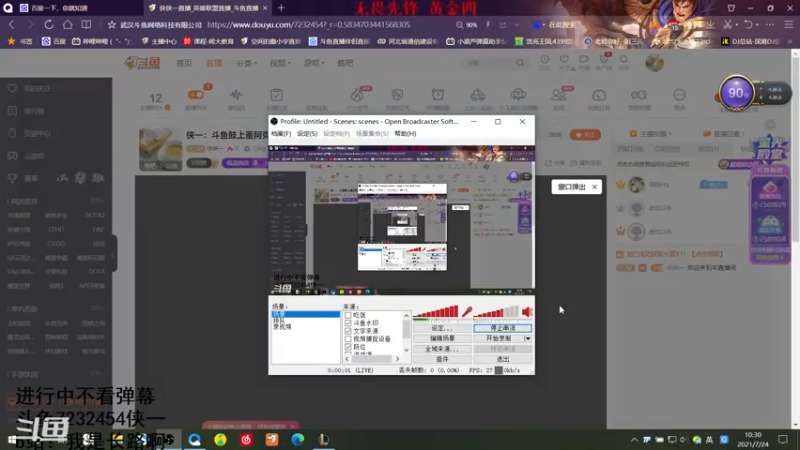The height and width of the screenshot is (450, 800).
Task: Click the Douyu user avatar
Action: 655,63
